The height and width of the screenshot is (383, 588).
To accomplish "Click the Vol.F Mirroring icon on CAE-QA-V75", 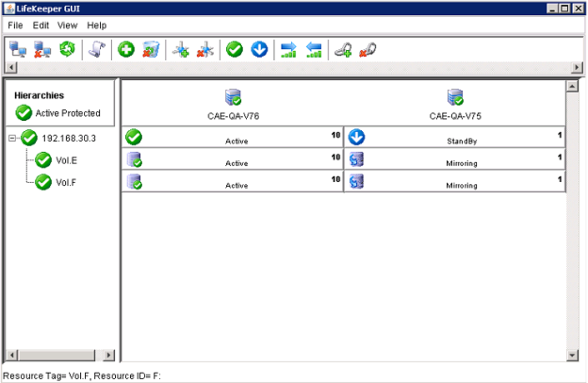I will (x=356, y=181).
